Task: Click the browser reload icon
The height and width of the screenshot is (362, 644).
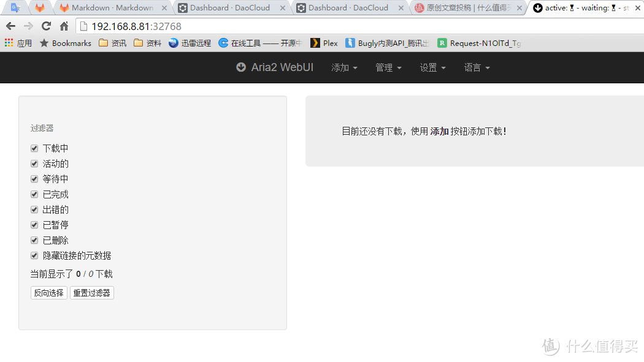Action: 46,26
